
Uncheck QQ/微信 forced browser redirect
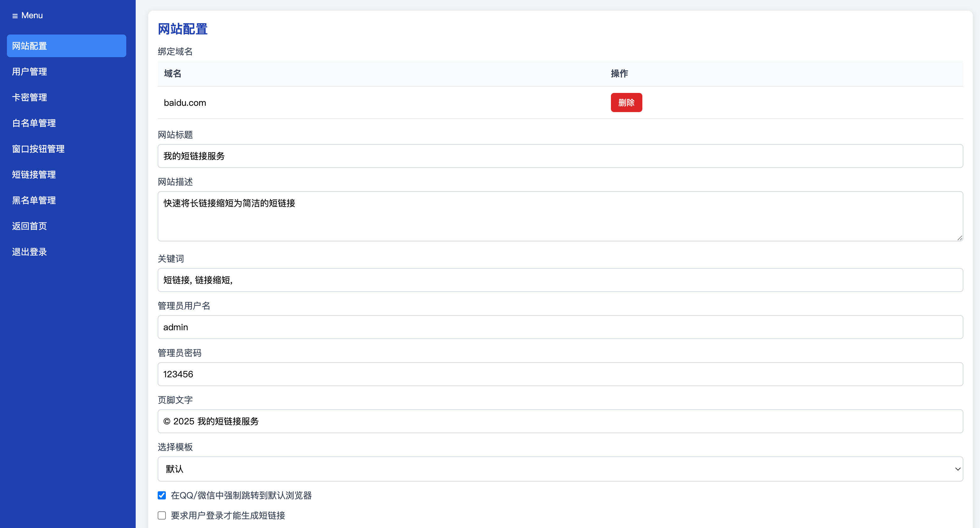click(x=162, y=495)
